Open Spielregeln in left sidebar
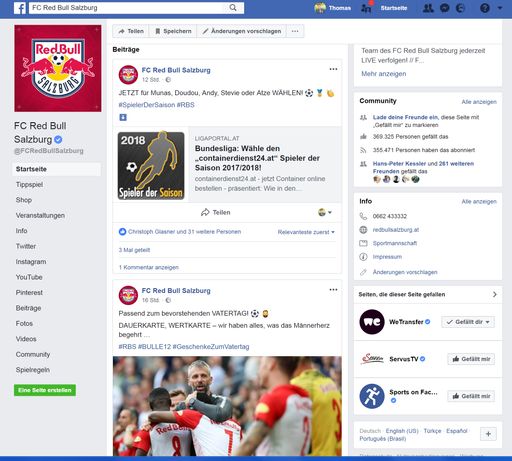512x461 pixels. pos(33,370)
